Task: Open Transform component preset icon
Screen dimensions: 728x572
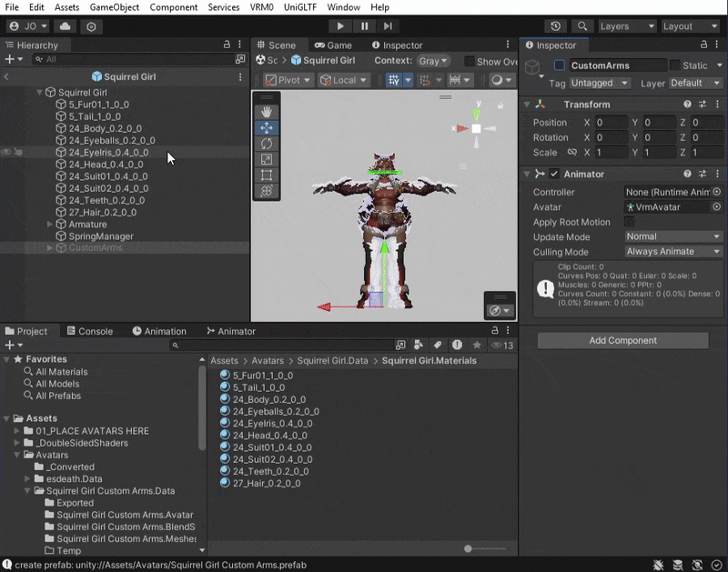Action: click(x=703, y=105)
